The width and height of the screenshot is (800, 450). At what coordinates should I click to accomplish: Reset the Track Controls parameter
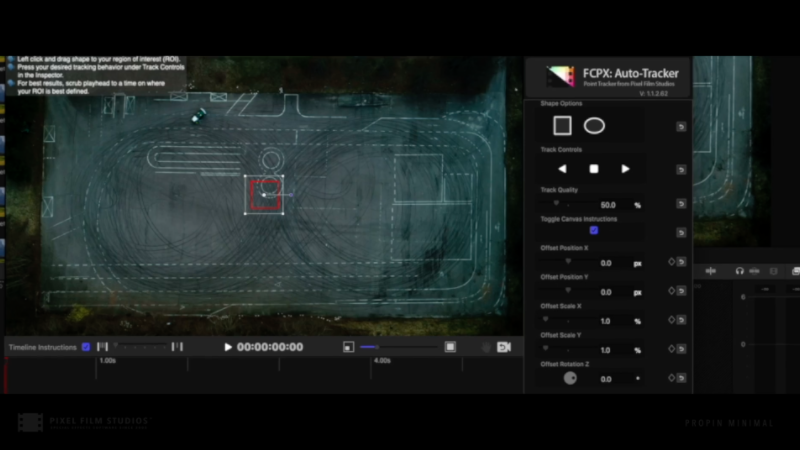tap(681, 169)
